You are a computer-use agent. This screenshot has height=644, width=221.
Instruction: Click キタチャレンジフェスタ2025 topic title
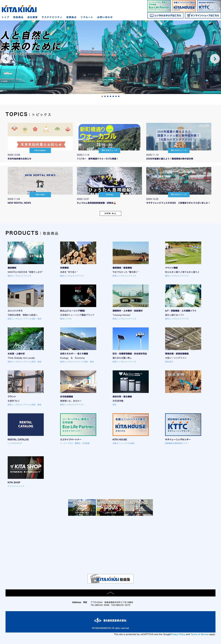178,203
